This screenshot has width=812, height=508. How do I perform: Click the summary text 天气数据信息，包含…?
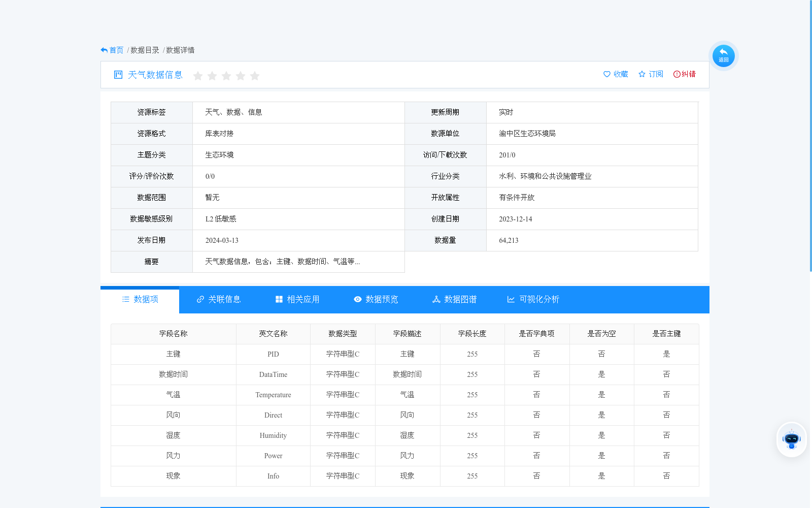(x=283, y=262)
